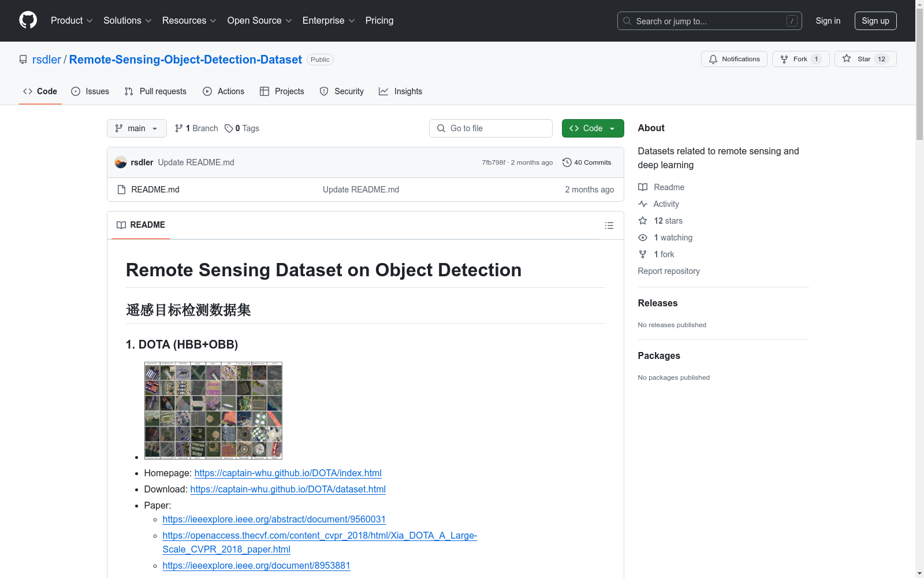
Task: Open the ieeexplore document 8953881 link
Action: point(256,565)
